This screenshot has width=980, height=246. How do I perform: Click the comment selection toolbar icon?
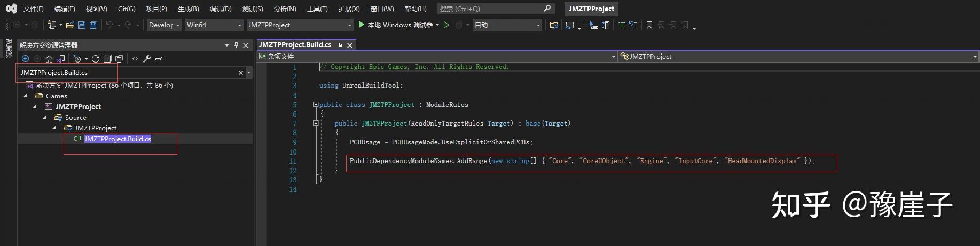pyautogui.click(x=622, y=25)
